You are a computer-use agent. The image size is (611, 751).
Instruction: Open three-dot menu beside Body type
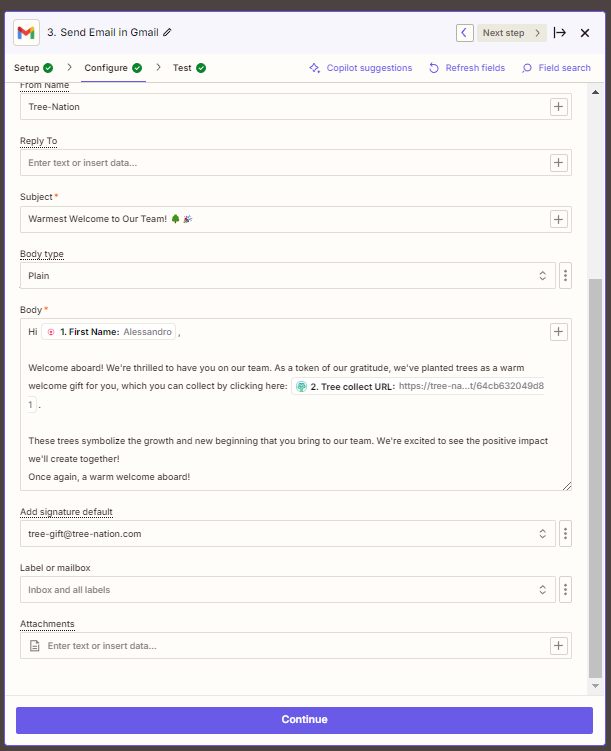tap(566, 275)
